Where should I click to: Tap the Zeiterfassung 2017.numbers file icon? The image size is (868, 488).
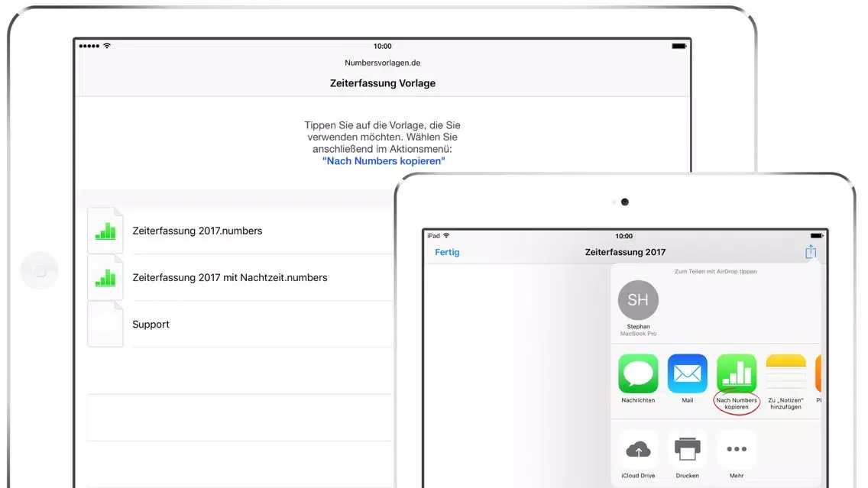[105, 231]
